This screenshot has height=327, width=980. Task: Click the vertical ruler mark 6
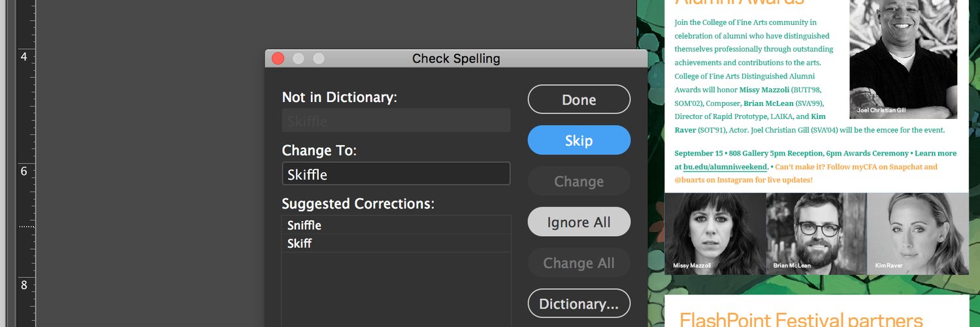click(24, 171)
